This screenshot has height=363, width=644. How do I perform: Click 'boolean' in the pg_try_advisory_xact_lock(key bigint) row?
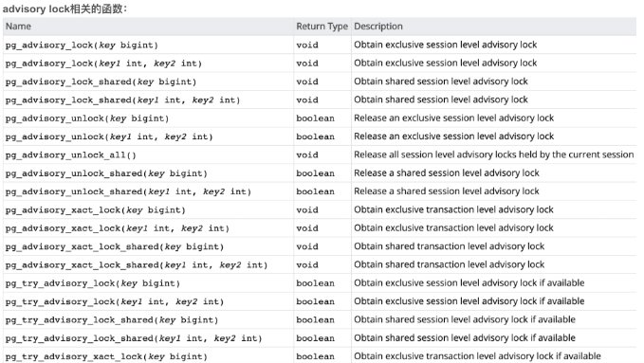(316, 357)
